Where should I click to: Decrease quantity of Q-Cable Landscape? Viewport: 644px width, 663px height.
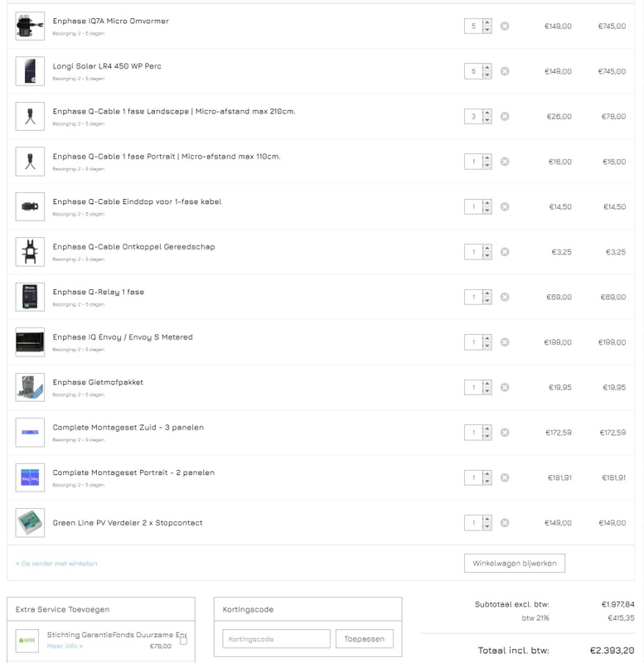[x=487, y=120]
